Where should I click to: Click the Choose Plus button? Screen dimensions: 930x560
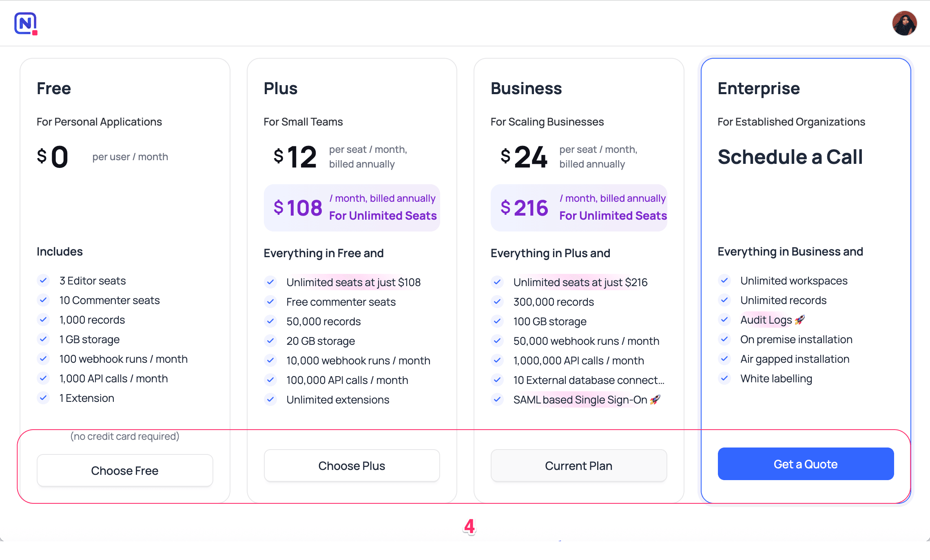pyautogui.click(x=352, y=465)
